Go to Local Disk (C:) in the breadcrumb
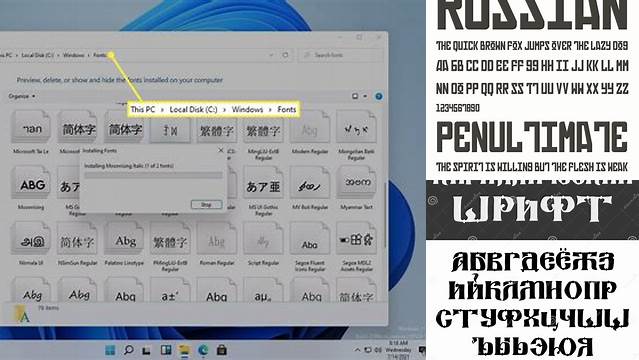 [x=37, y=55]
